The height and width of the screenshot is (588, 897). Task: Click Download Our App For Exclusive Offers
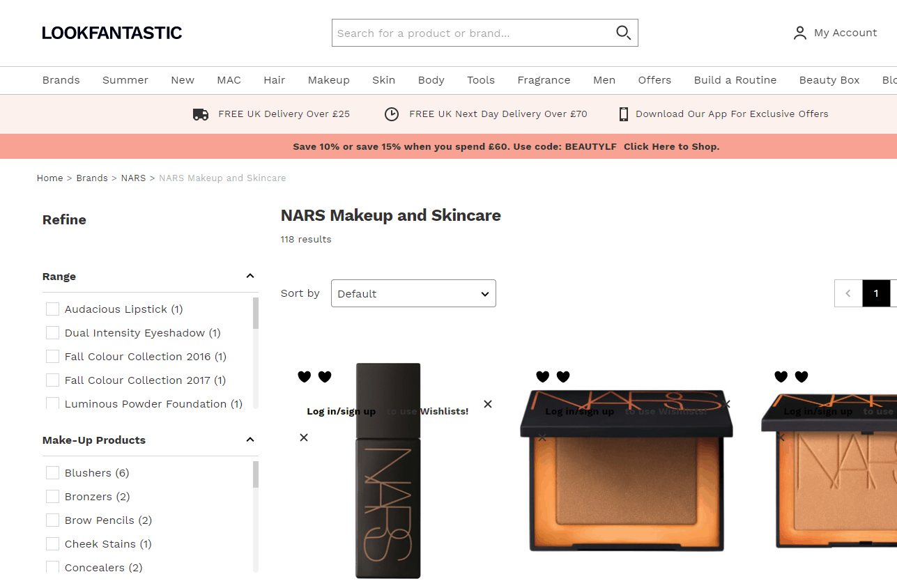click(x=732, y=114)
